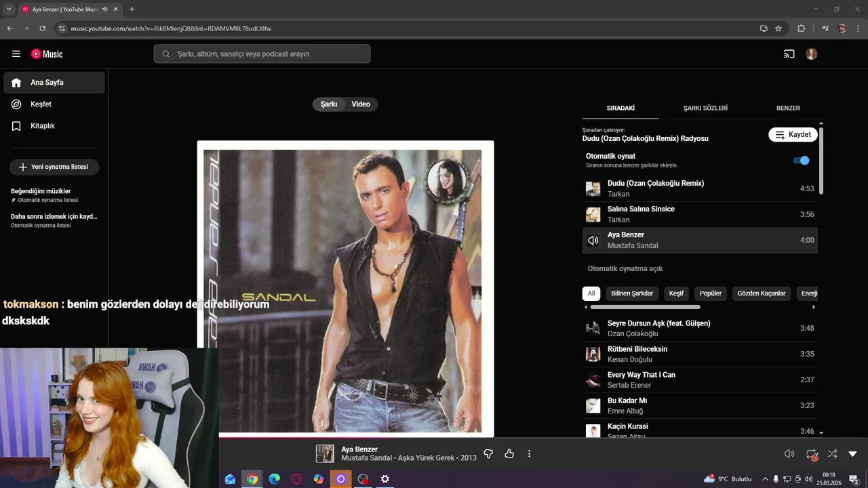Click the browser back button
Screen dimensions: 868x488
(x=10, y=28)
